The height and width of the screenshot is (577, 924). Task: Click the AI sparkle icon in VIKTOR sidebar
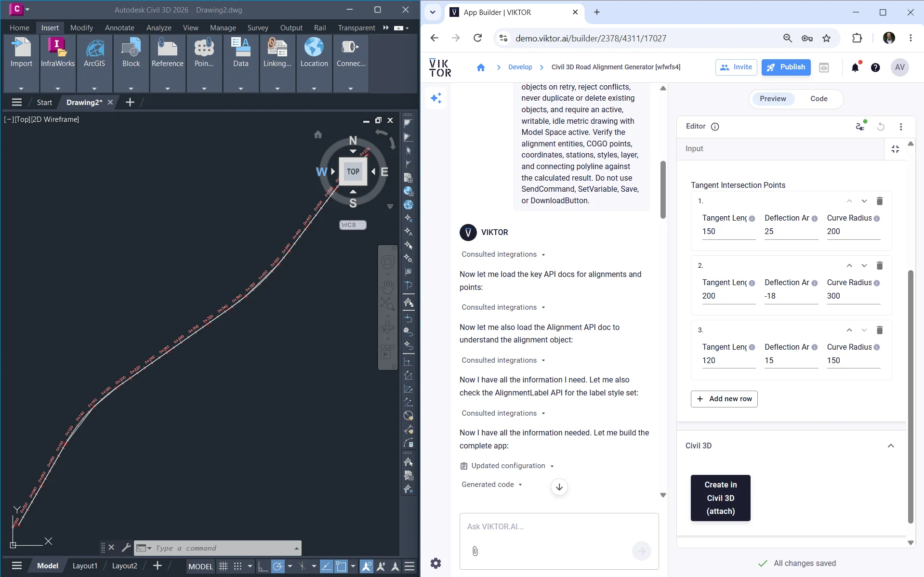pos(436,98)
